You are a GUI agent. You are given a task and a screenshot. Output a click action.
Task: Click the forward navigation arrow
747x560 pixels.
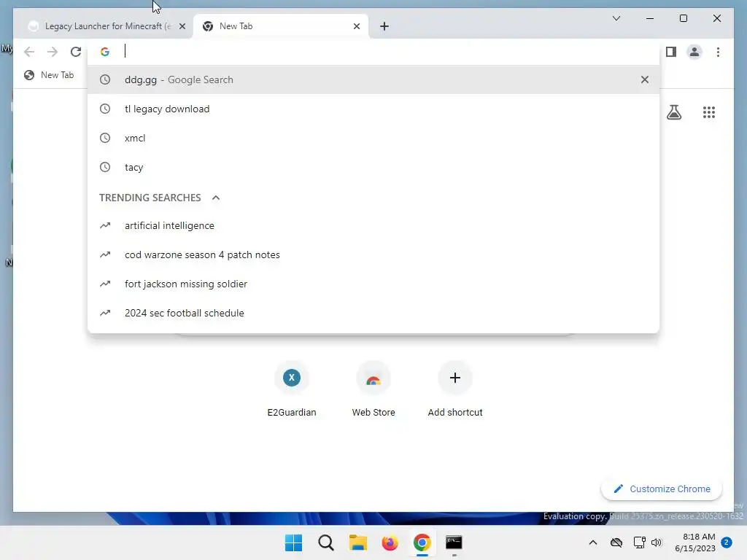(53, 52)
